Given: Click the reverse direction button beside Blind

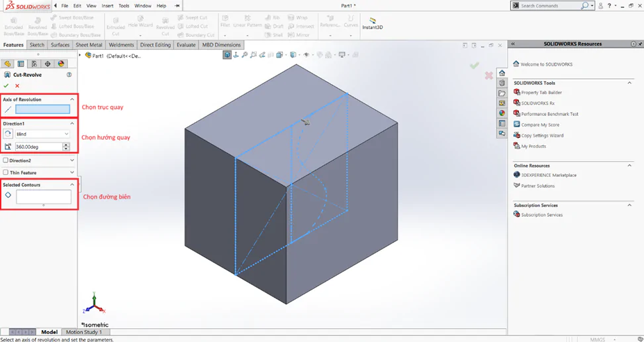Looking at the screenshot, I should click(8, 134).
